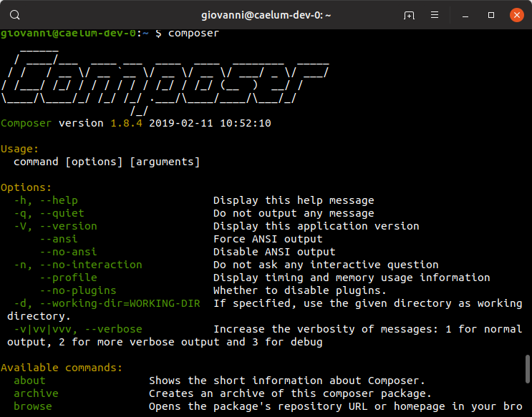Click 'Creates an archive of this composer package.'

(x=290, y=393)
